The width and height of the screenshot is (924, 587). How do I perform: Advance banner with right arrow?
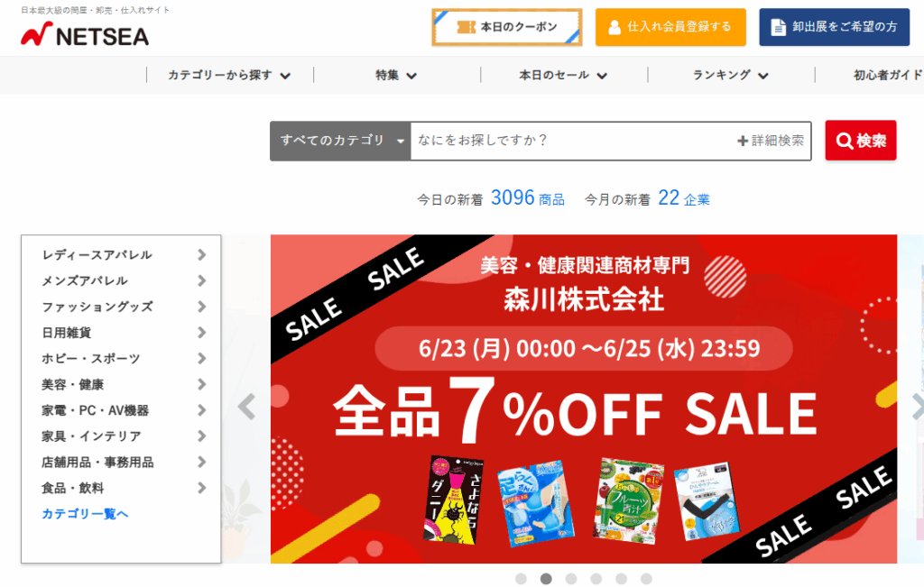[917, 407]
